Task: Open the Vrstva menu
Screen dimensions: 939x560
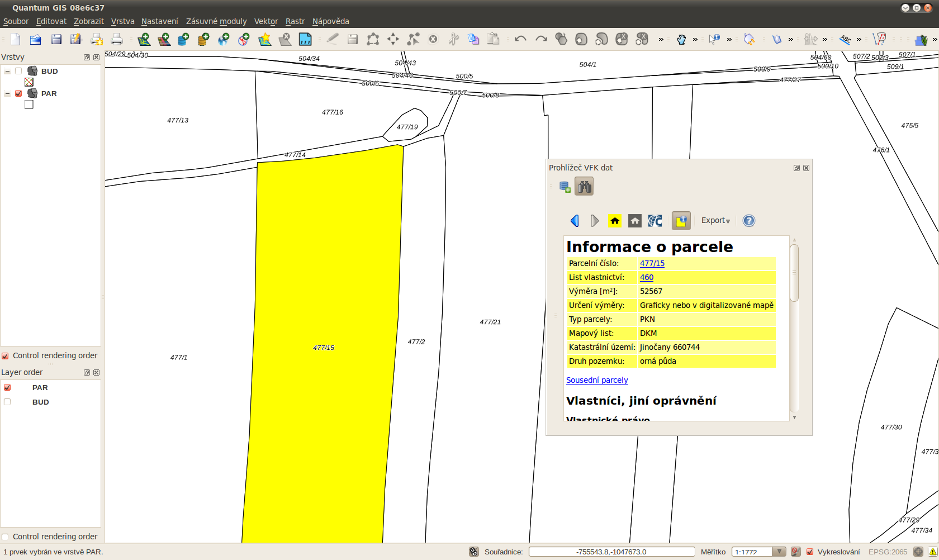Action: [123, 21]
